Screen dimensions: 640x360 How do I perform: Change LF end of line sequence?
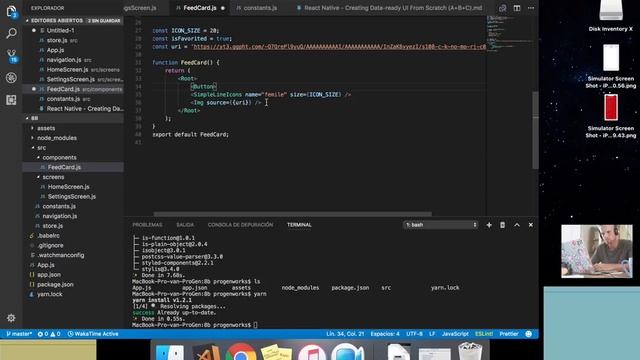432,334
